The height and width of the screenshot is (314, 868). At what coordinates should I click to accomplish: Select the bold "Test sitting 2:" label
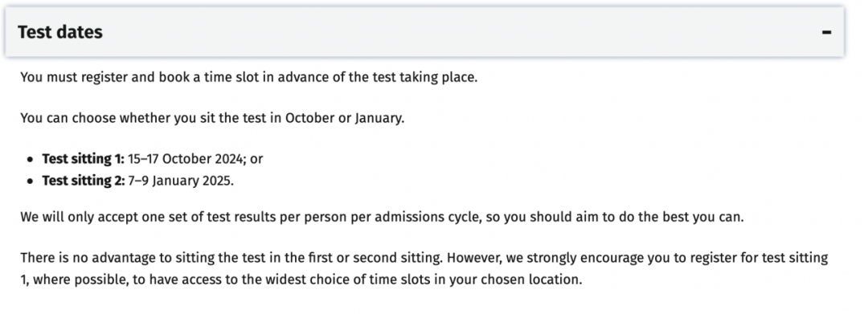(84, 181)
